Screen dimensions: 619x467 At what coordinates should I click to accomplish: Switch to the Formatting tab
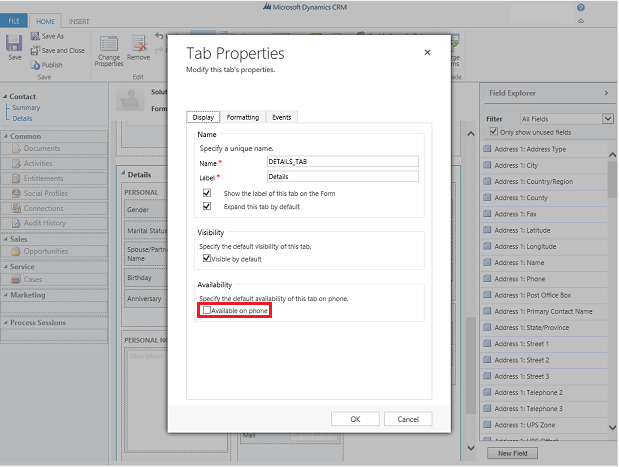click(x=243, y=117)
